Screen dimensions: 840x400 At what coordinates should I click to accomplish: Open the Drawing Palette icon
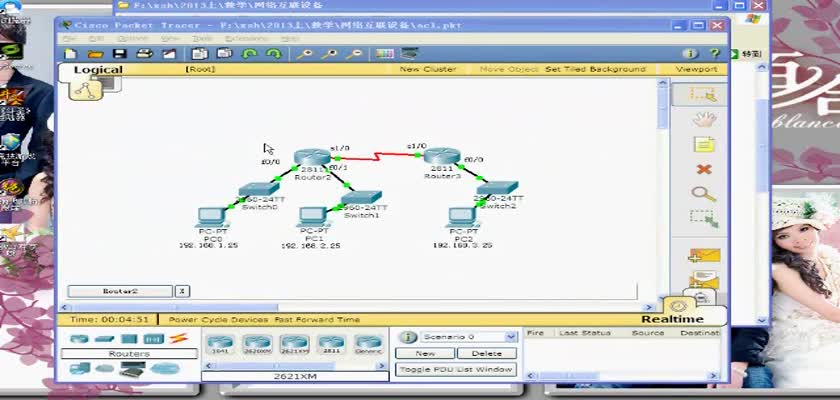point(385,54)
